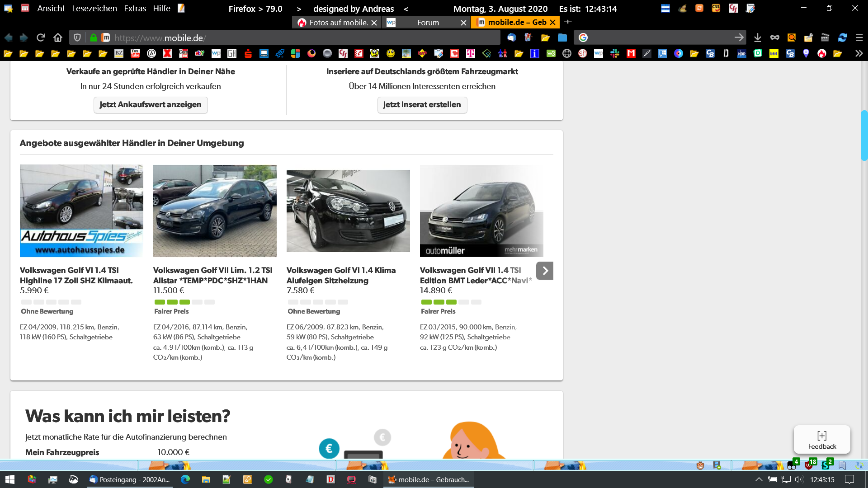Screen dimensions: 868x488
Task: Reload the page with the refresh icon
Action: point(41,38)
